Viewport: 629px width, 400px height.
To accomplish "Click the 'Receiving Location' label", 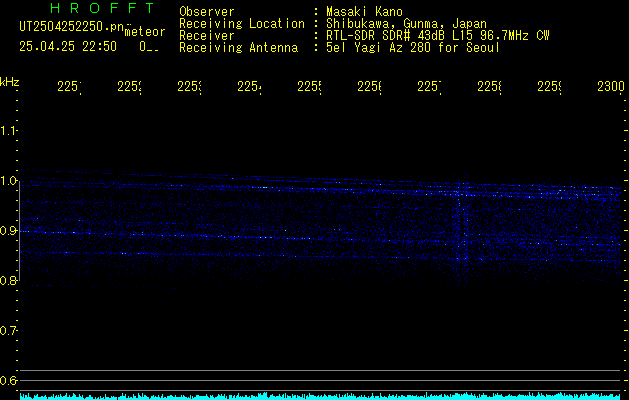I will 242,24.
